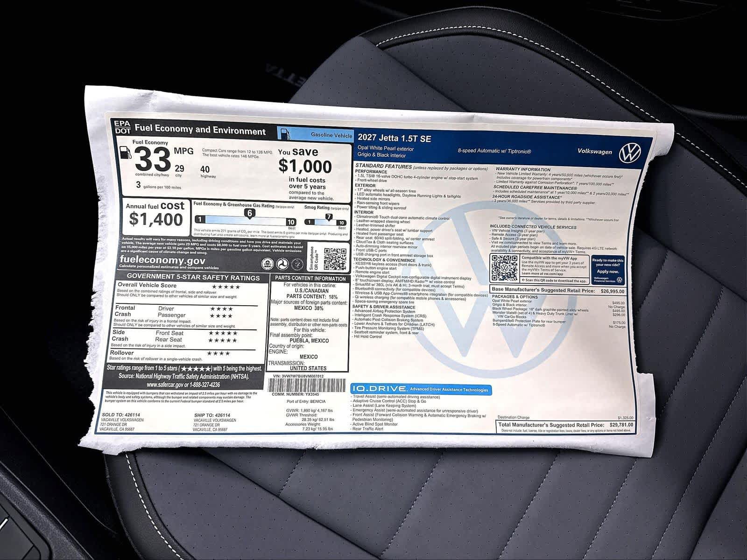747x560 pixels.
Task: Click the Destination Charge $1,325.00 amount
Action: click(625, 418)
